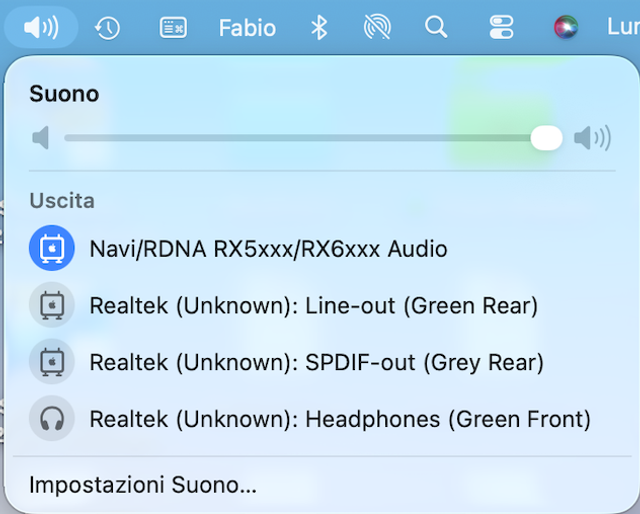Viewport: 640px width, 514px height.
Task: Click the Suono panel heading
Action: point(64,94)
